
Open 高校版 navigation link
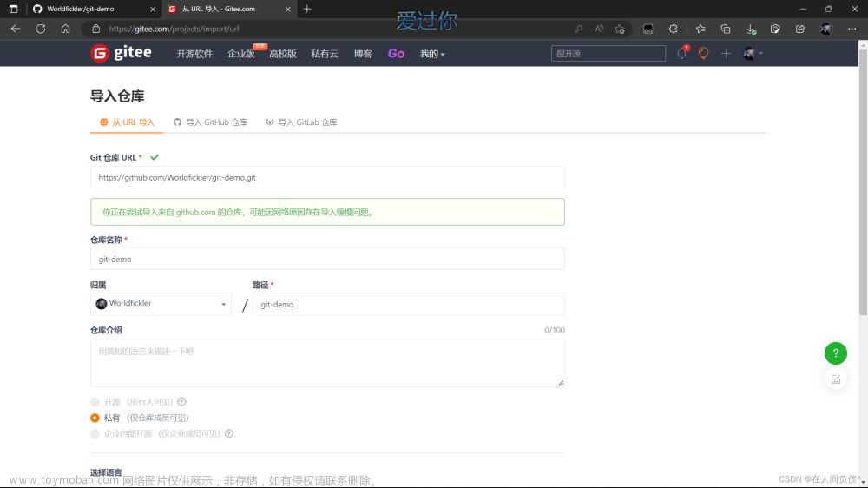point(283,54)
